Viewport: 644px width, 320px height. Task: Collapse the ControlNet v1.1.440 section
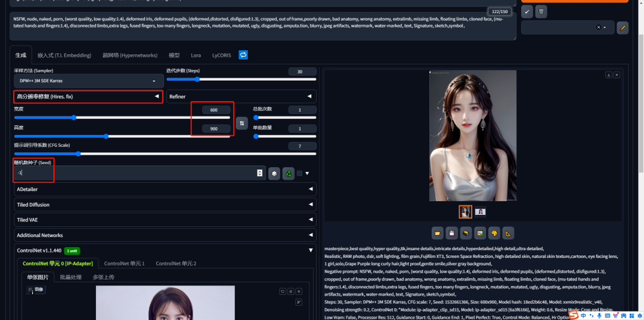coord(165,250)
